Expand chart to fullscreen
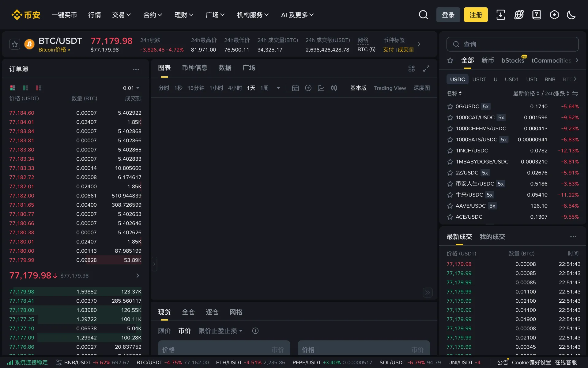588x368 pixels. point(426,68)
